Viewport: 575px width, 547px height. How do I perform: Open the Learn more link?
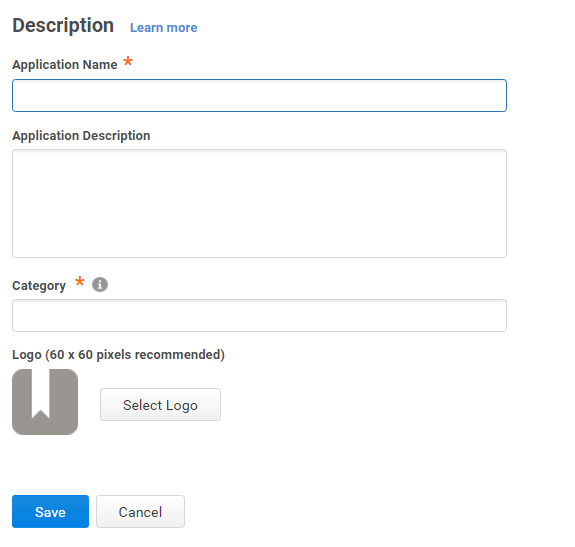164,28
